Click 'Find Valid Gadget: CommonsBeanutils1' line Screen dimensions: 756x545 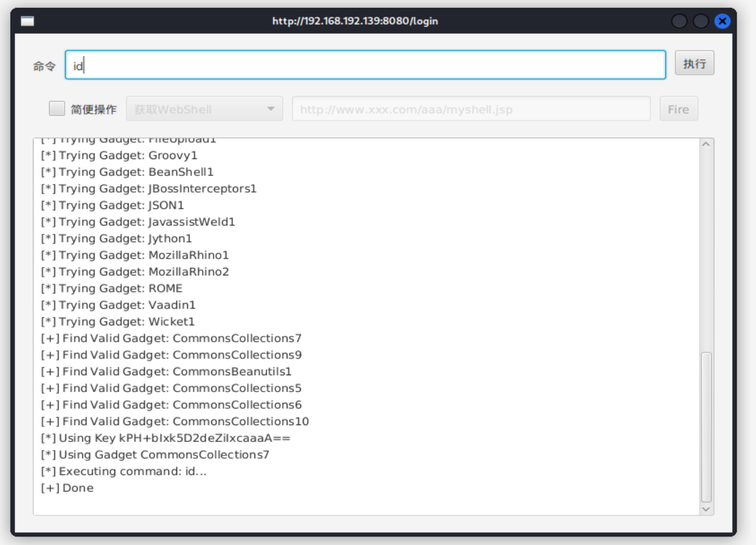click(x=166, y=371)
